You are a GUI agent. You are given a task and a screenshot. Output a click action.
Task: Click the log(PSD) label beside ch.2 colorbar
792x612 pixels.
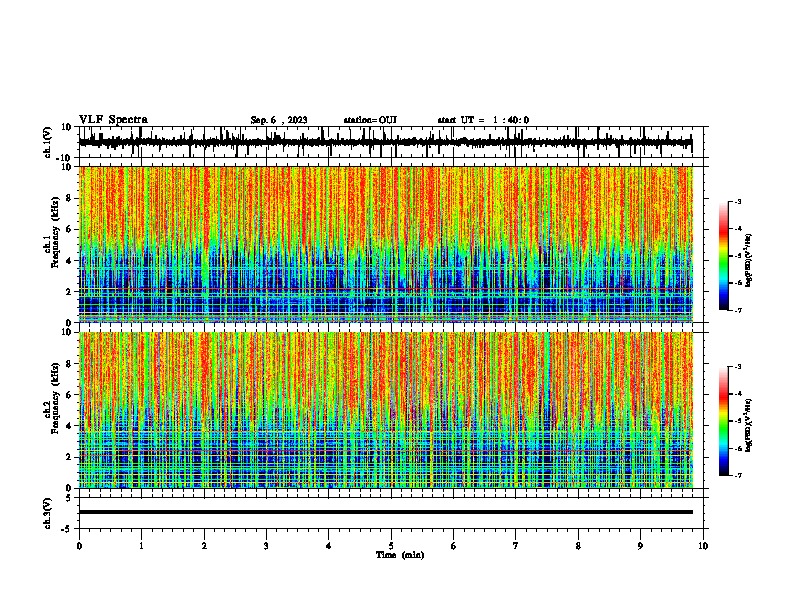click(748, 425)
